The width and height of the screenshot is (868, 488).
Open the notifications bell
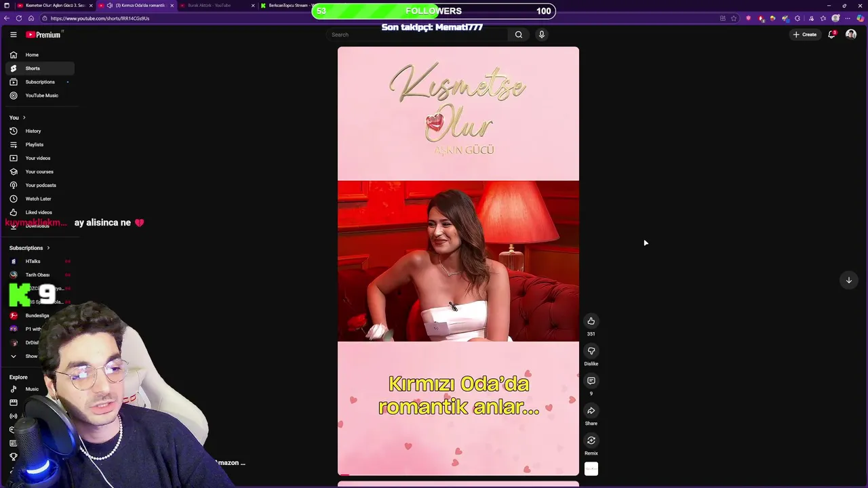coord(831,35)
